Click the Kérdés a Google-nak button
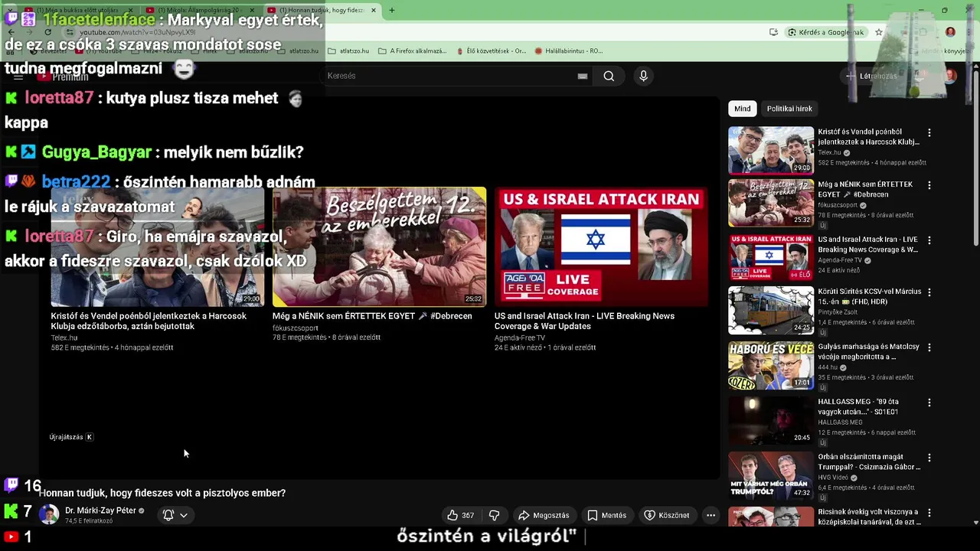Image resolution: width=980 pixels, height=551 pixels. pos(826,32)
